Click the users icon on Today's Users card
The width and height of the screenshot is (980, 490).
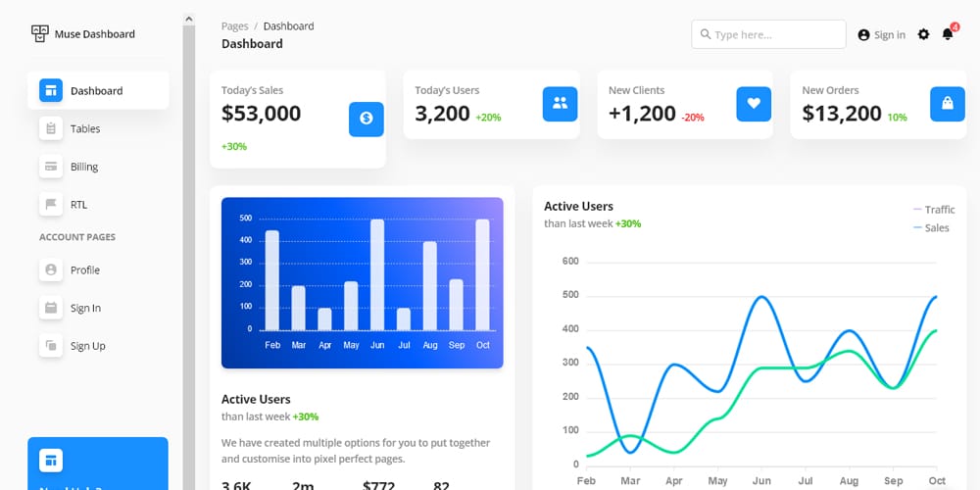(x=560, y=104)
